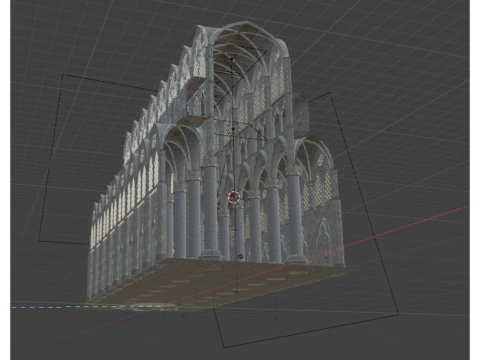Click the red-and-white striped 3D cursor
The image size is (480, 360).
click(x=234, y=197)
